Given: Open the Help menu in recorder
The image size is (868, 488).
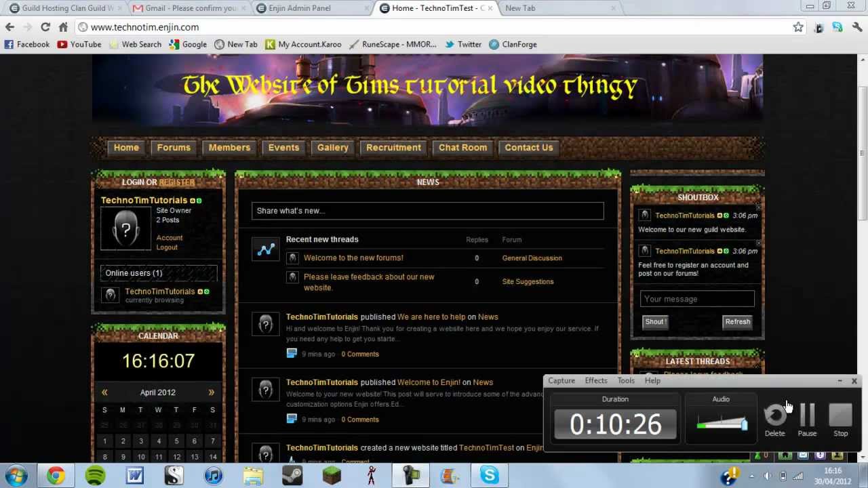Looking at the screenshot, I should click(x=652, y=381).
